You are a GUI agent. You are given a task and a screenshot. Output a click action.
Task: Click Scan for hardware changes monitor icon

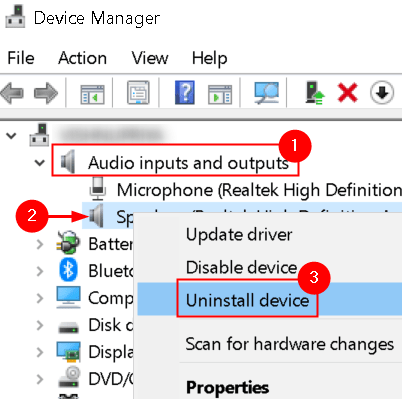point(266,93)
